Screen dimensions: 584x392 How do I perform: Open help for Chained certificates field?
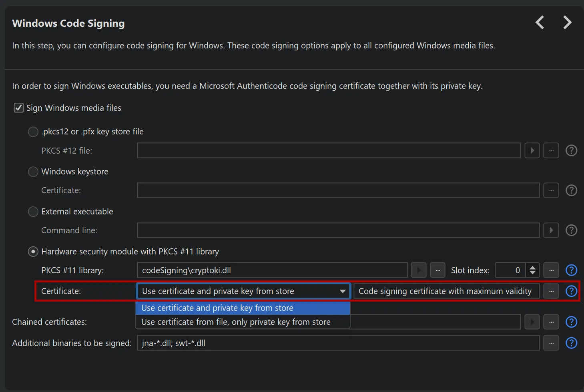(x=571, y=322)
